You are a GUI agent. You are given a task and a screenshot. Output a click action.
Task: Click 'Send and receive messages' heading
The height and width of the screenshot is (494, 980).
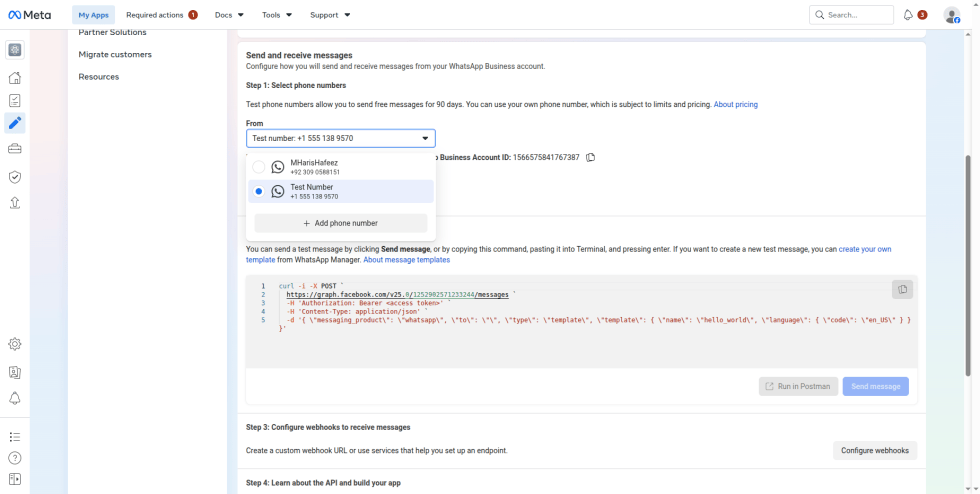[299, 55]
